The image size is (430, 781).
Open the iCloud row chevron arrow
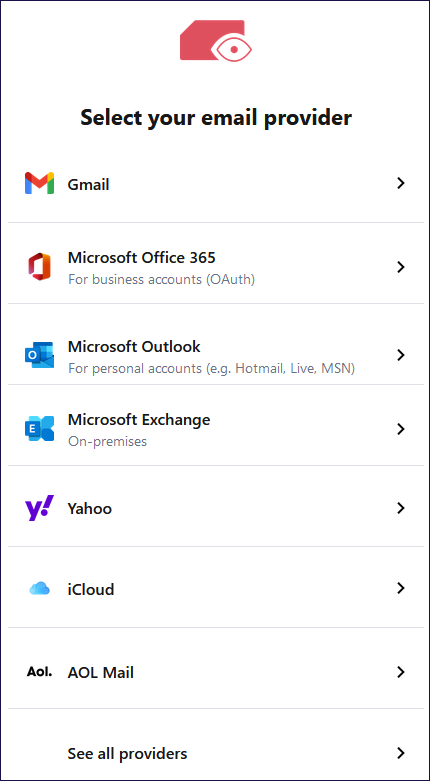click(x=400, y=588)
